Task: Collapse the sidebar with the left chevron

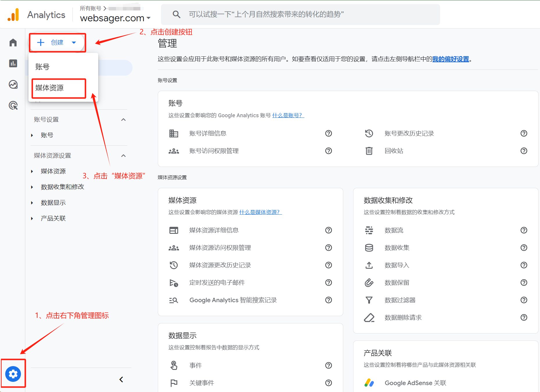Action: [x=121, y=379]
